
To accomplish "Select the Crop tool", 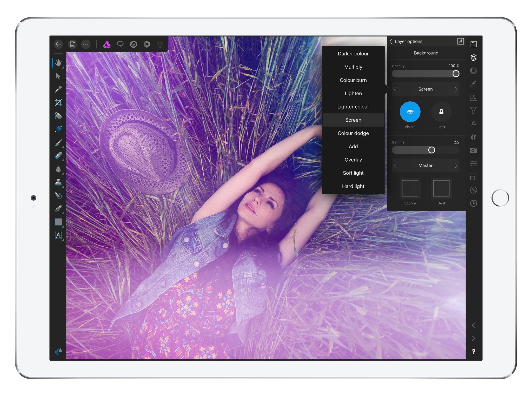I will tap(58, 102).
